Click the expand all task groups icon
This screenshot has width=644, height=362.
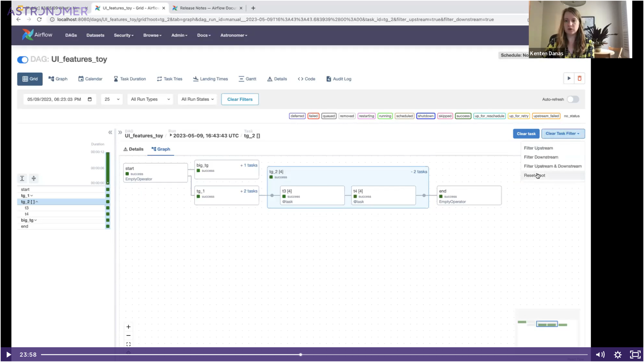tap(22, 178)
